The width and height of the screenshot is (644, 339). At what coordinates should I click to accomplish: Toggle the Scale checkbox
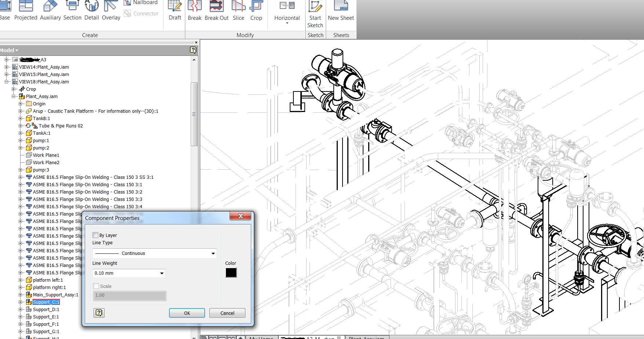click(96, 286)
